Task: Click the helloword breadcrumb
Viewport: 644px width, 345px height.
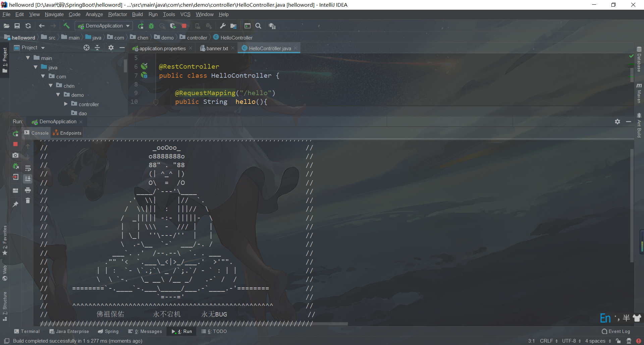Action: pos(20,38)
